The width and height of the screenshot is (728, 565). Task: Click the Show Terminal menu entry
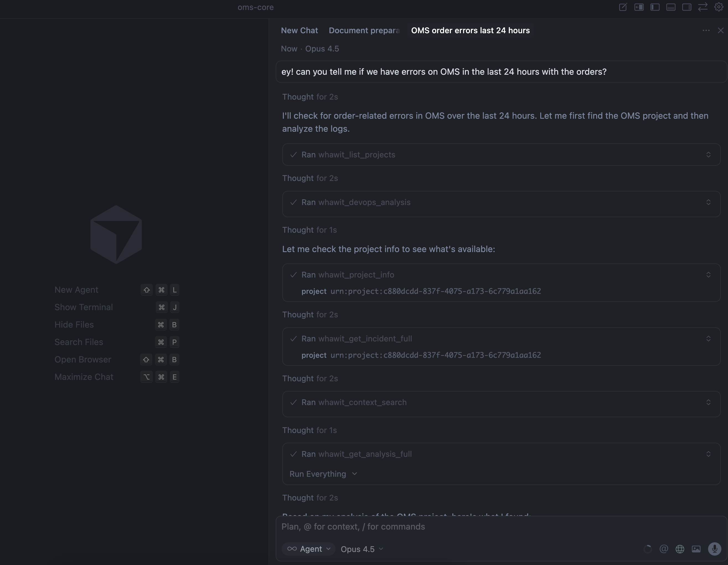[x=84, y=307]
